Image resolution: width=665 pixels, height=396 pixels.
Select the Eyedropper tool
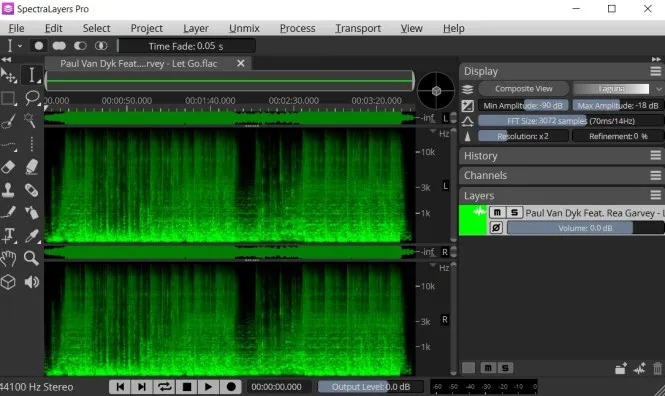31,236
